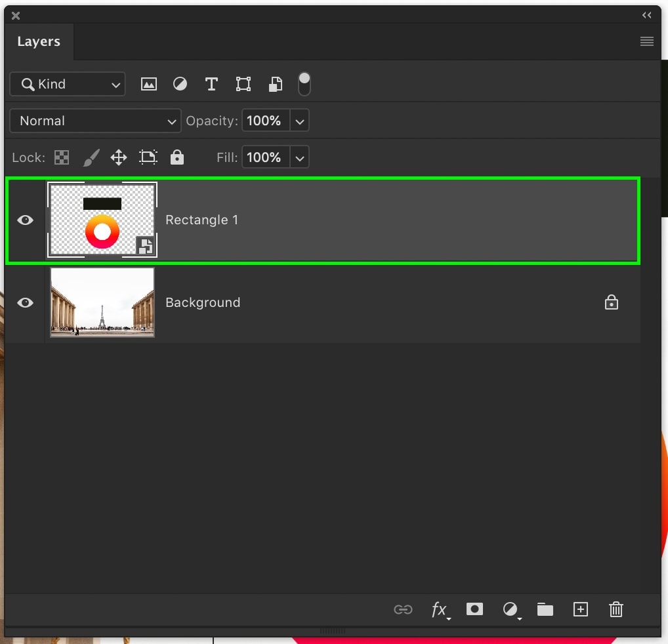This screenshot has height=644, width=668.
Task: Lock image pixels with brush icon
Action: click(91, 157)
